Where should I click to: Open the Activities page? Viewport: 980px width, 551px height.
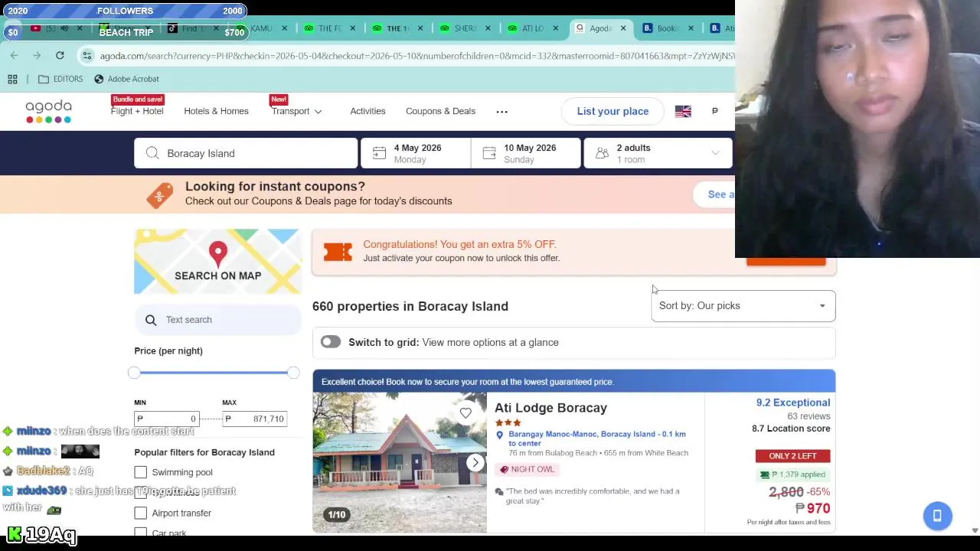[367, 111]
